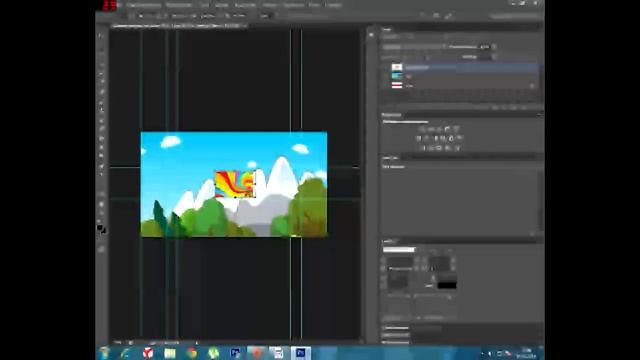This screenshot has height=360, width=640.
Task: Click the layer Fill value field
Action: (x=484, y=57)
